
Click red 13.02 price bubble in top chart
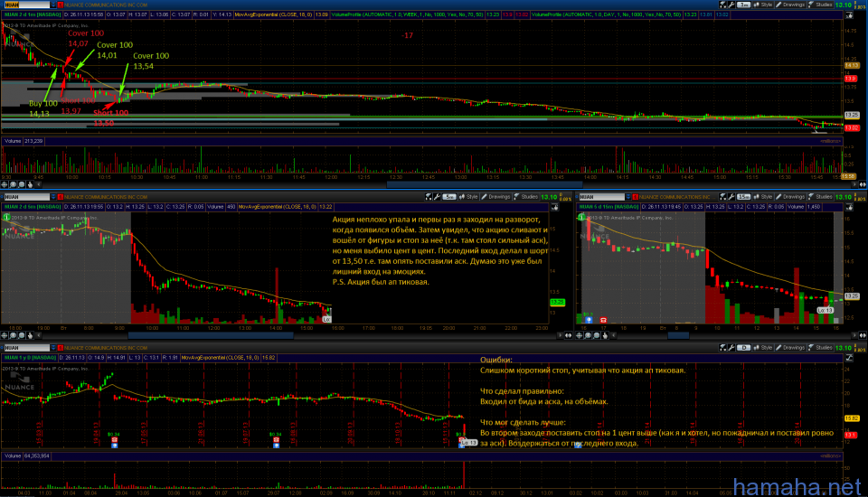(x=852, y=127)
